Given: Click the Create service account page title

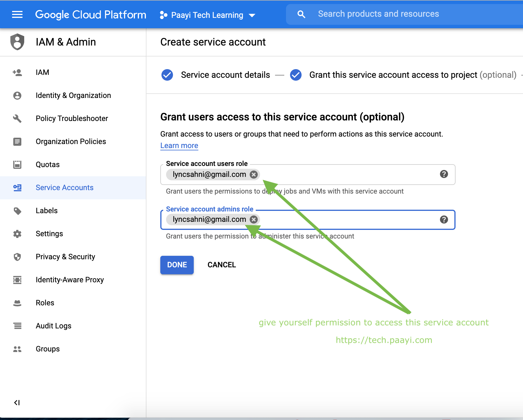Looking at the screenshot, I should [x=213, y=42].
